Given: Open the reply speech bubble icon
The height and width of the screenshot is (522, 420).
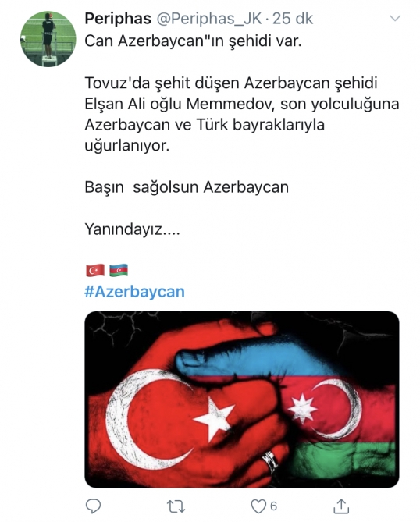Looking at the screenshot, I should (93, 506).
